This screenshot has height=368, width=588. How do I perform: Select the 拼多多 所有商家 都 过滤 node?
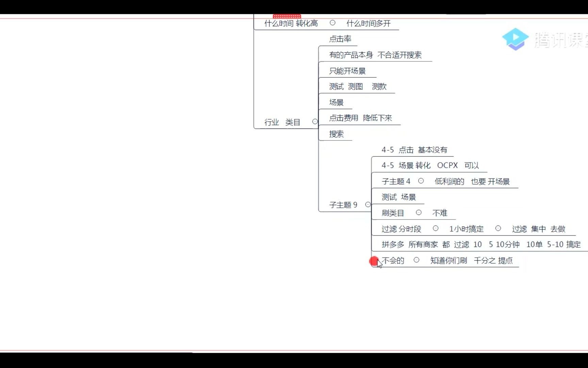pos(481,244)
